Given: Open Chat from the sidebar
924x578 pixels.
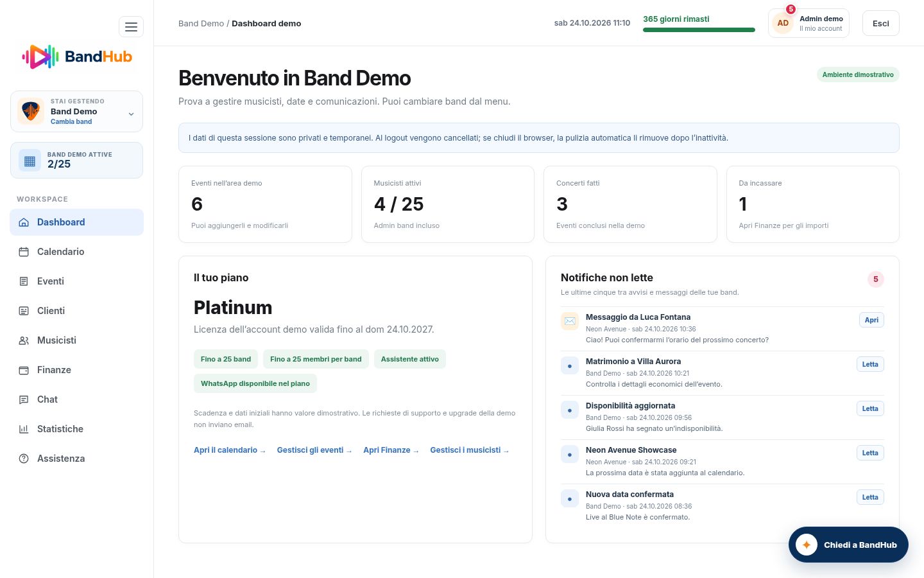Looking at the screenshot, I should point(76,399).
